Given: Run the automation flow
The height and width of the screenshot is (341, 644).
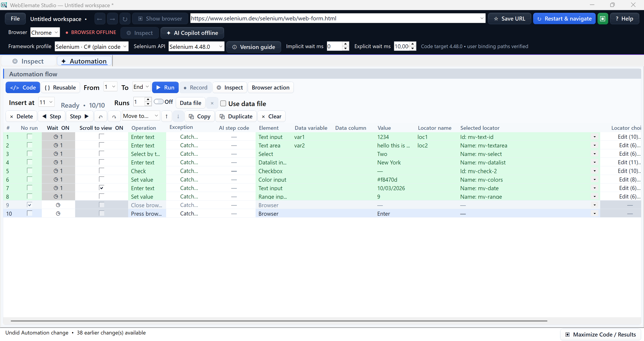Looking at the screenshot, I should [165, 87].
